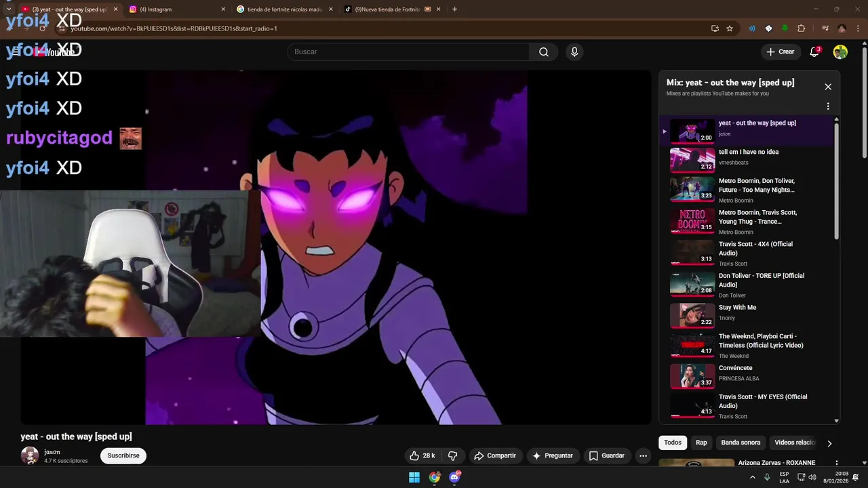This screenshot has width=868, height=488.
Task: Select the Rap filter chip
Action: pos(701,443)
